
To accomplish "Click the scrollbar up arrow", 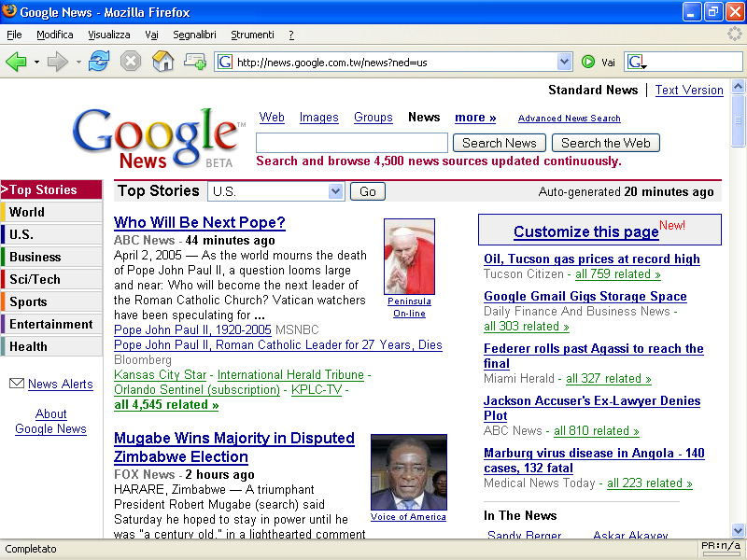I will tap(738, 87).
